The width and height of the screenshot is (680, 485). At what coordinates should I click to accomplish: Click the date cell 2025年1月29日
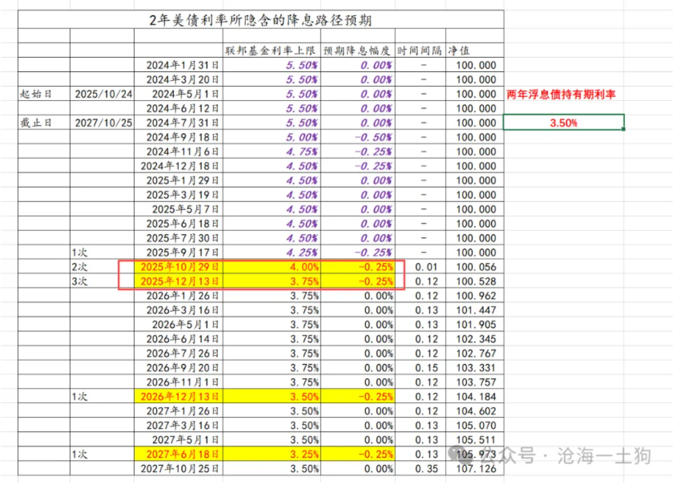pos(179,180)
